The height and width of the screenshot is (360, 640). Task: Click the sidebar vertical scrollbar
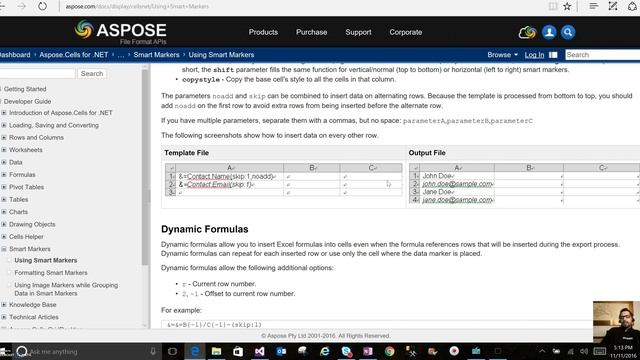[145, 167]
